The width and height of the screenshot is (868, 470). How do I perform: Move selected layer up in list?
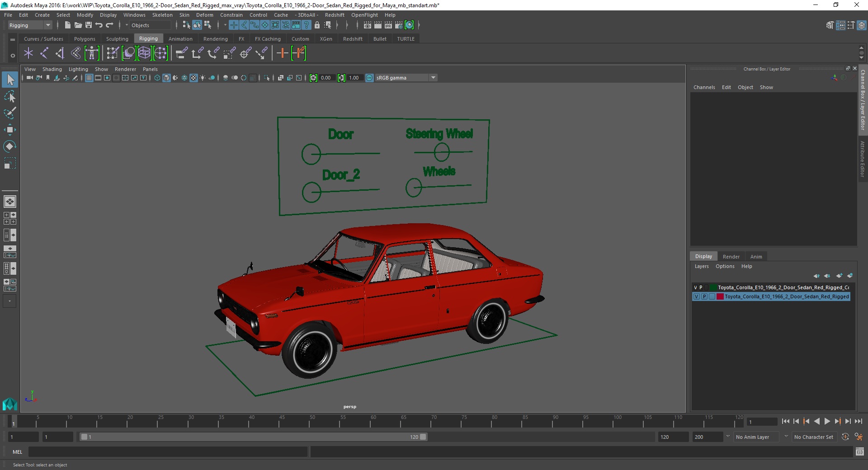(x=816, y=276)
